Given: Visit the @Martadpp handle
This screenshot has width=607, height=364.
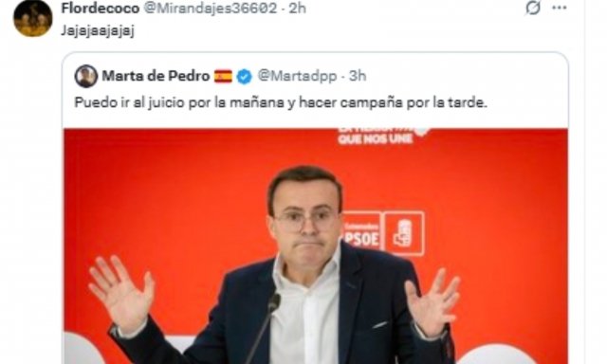Looking at the screenshot, I should point(297,76).
